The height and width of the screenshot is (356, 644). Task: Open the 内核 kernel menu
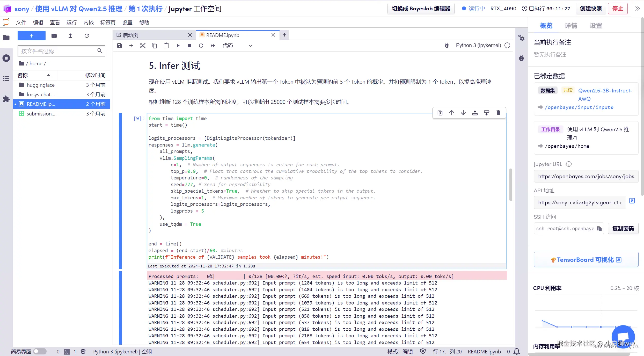click(89, 23)
